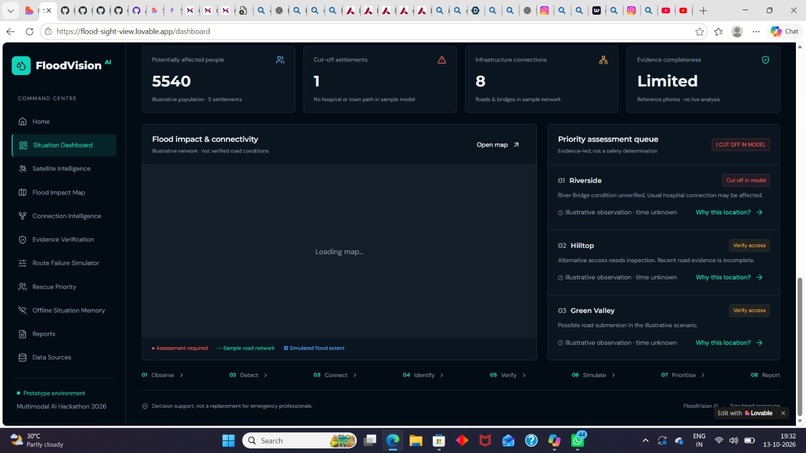Open Why this location for Riverside
The width and height of the screenshot is (806, 453).
coord(728,212)
